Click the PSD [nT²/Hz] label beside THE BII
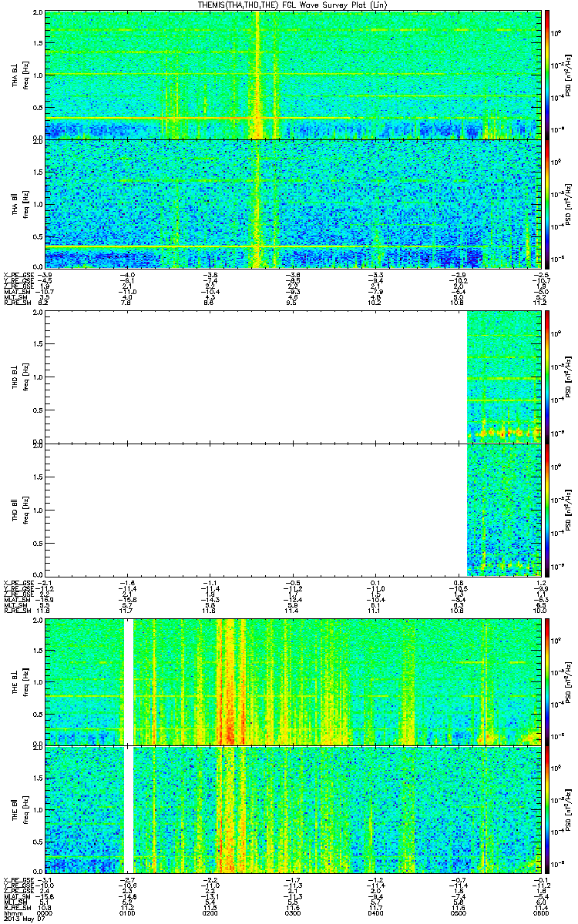This screenshot has width=578, height=924. point(570,810)
